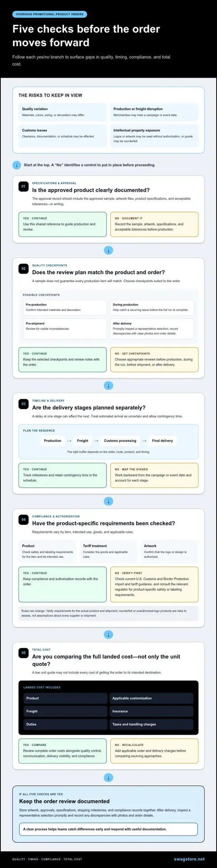Click the down-arrow circle above 'If all five checks are yes'

pos(108,778)
